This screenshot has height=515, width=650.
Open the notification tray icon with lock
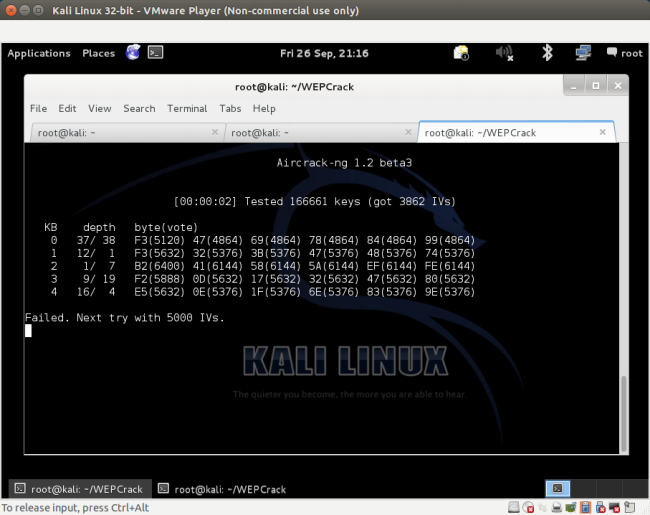(461, 53)
